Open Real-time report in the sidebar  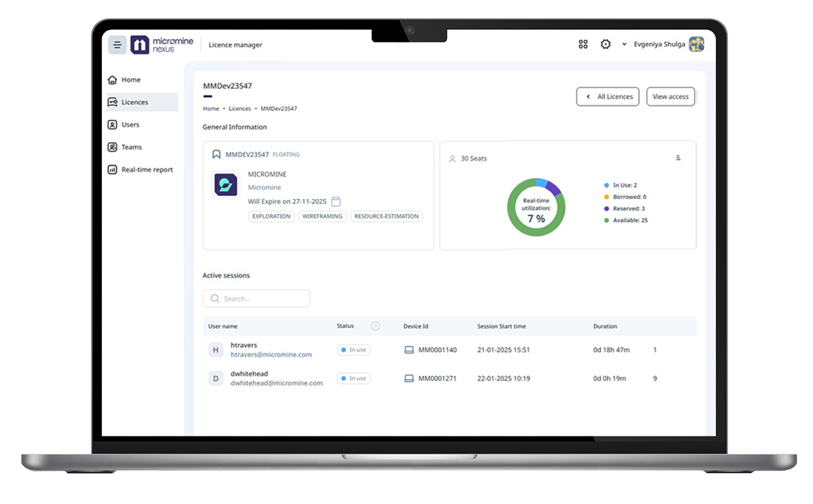(147, 170)
